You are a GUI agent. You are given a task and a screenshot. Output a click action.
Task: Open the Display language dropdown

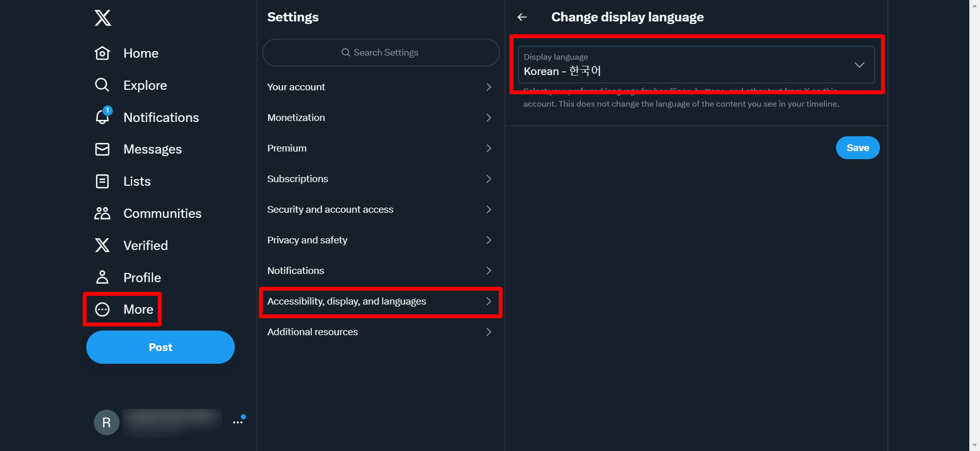tap(696, 65)
